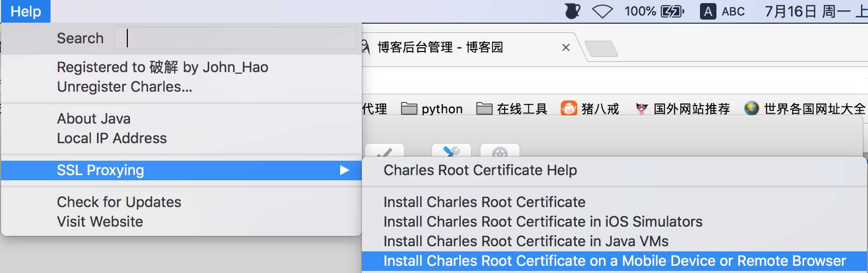
Task: Open the 世界各国网址大全 bookmark
Action: [x=805, y=109]
